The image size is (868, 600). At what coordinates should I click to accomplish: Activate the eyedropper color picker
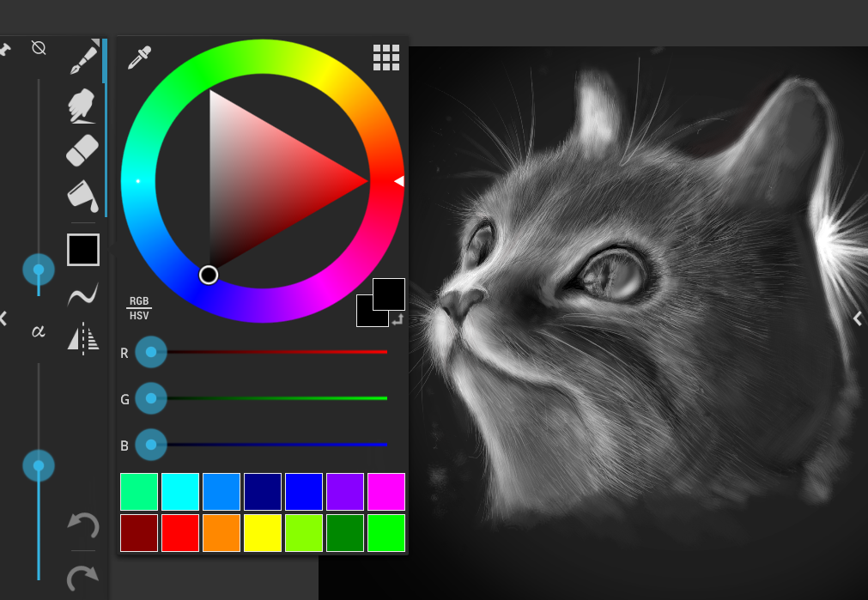tap(139, 58)
